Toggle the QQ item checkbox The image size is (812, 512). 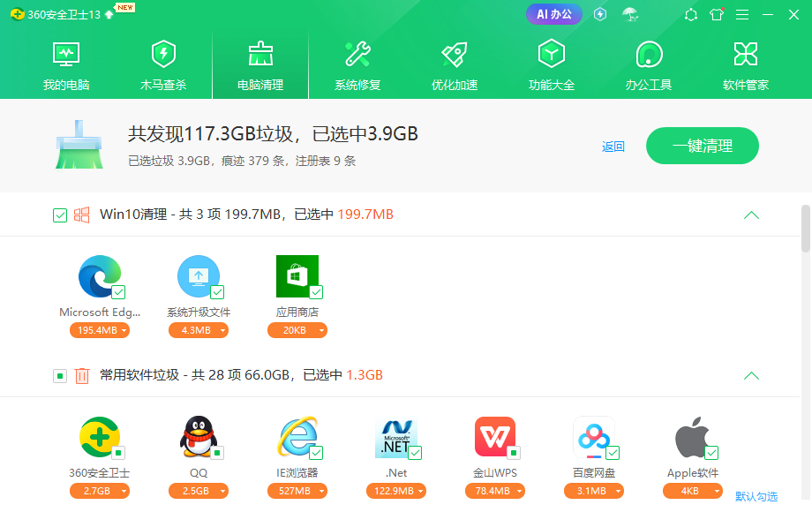click(217, 453)
